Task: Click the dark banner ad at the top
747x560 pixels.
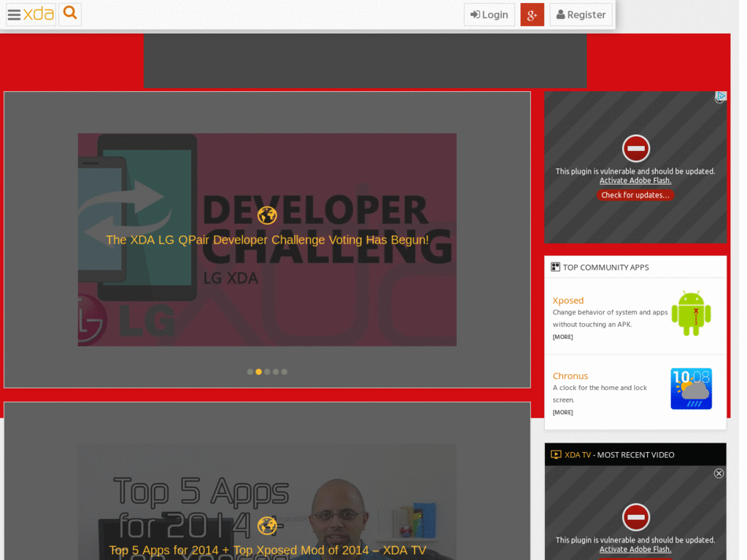Action: 365,61
